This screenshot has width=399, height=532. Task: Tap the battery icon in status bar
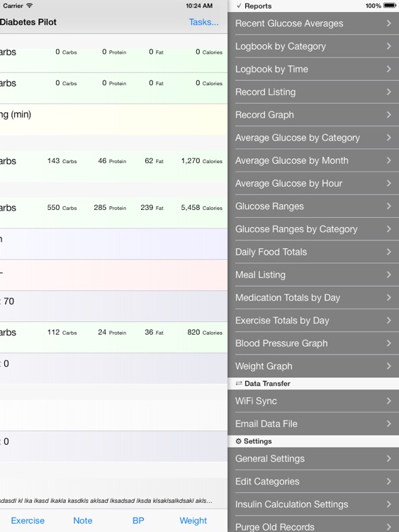pyautogui.click(x=390, y=6)
